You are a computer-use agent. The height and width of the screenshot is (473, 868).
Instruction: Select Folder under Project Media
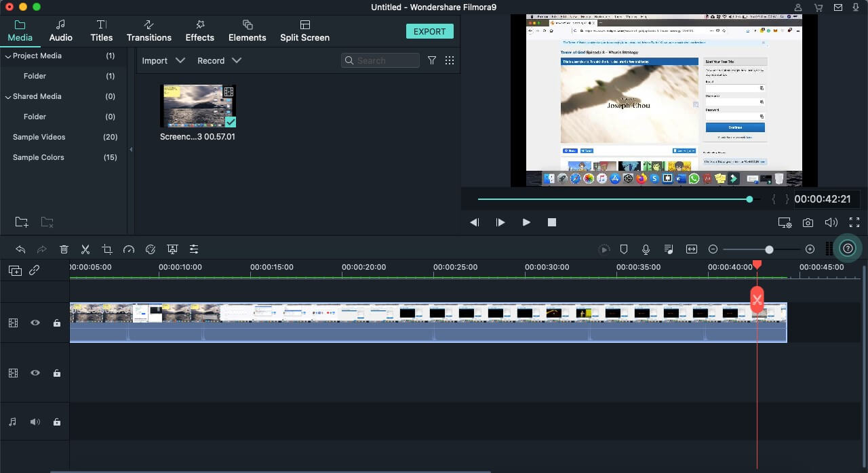tap(35, 76)
